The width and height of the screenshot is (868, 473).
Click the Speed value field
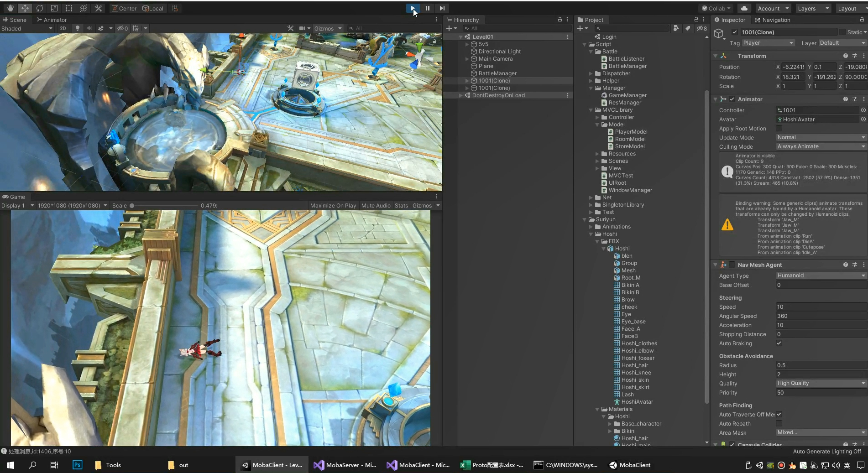(x=821, y=307)
